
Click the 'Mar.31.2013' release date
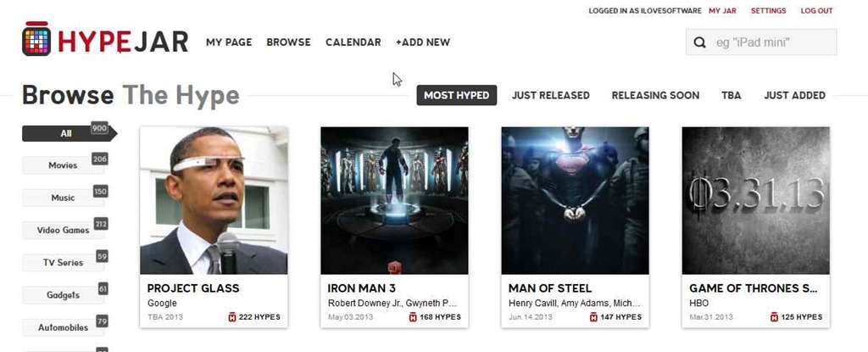pyautogui.click(x=711, y=317)
